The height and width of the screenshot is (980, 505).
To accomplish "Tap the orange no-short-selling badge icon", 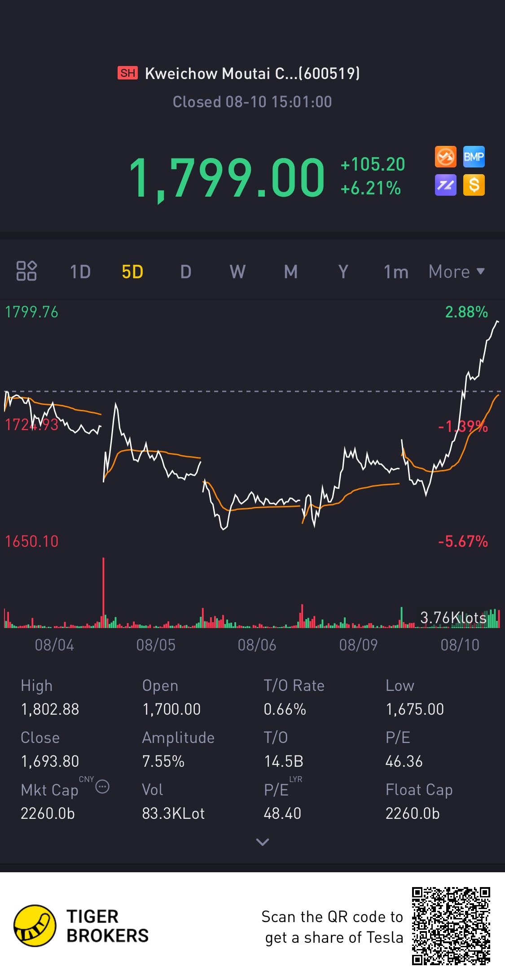I will coord(446,157).
